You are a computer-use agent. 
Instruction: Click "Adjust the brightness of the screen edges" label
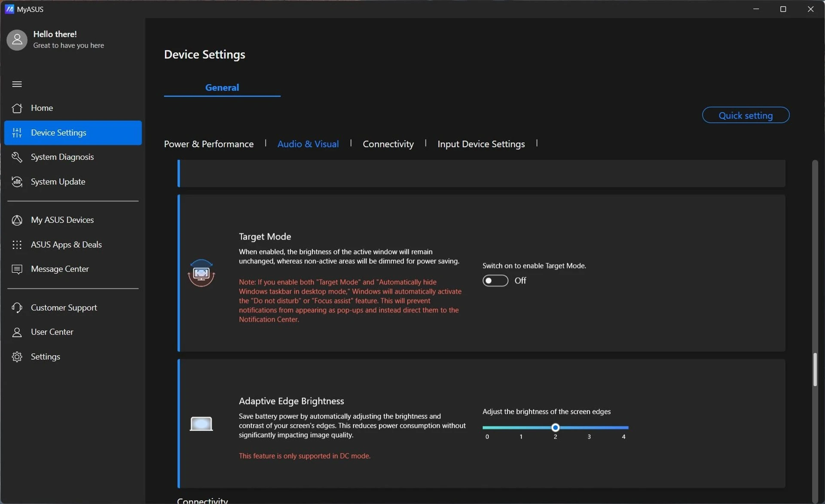click(546, 412)
